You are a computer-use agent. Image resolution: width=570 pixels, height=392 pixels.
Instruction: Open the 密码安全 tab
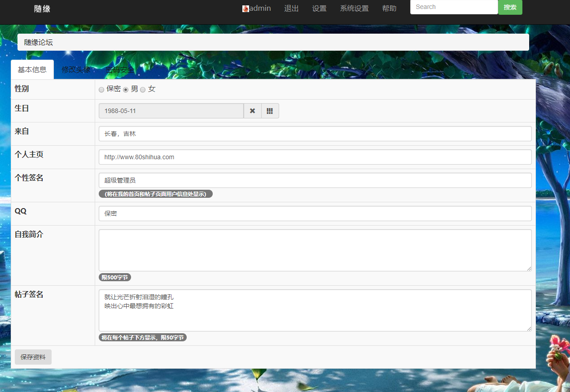[120, 70]
